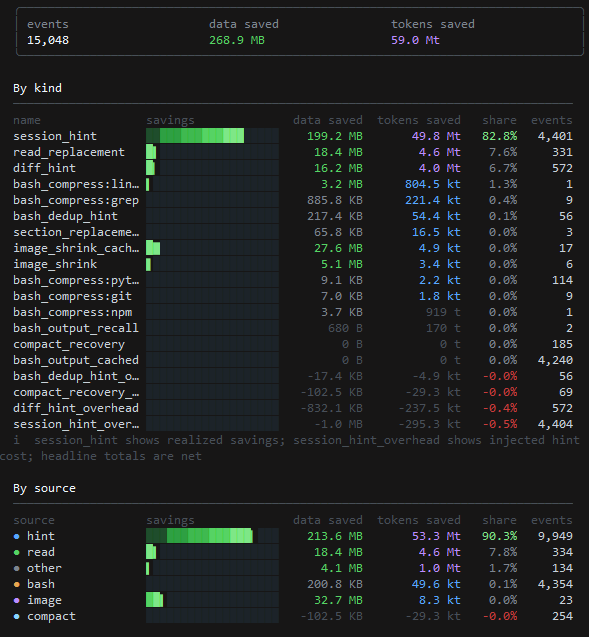Click the read source label
The image size is (589, 637).
coord(41,552)
